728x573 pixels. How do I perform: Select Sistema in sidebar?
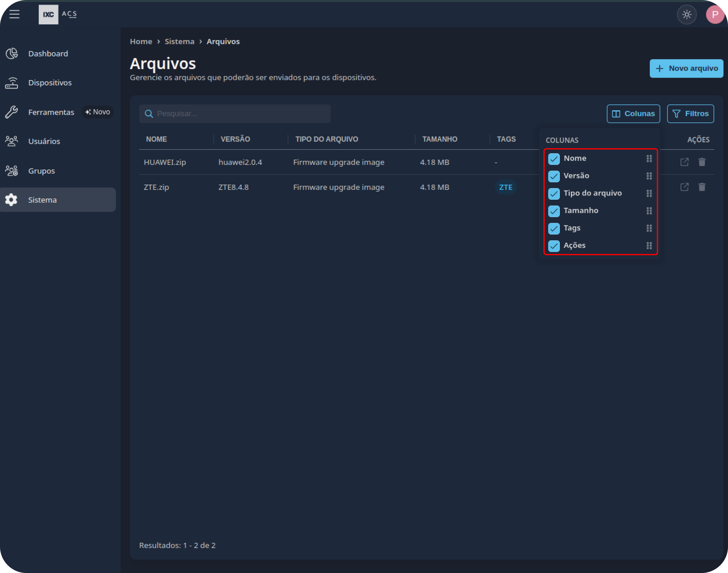pos(58,200)
